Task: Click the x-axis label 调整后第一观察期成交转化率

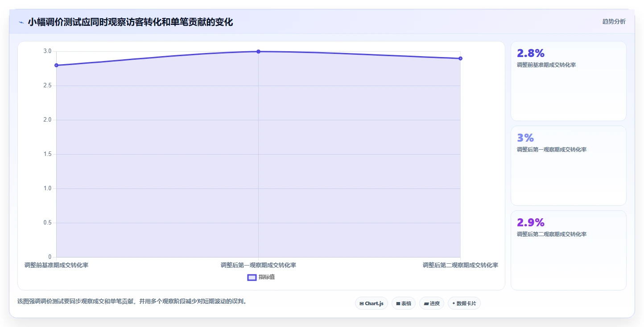Action: (258, 265)
